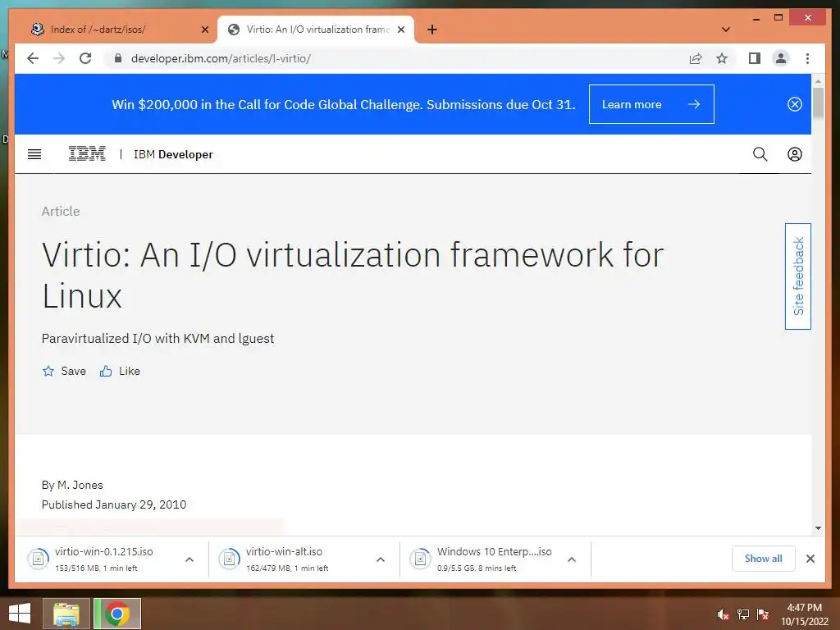Viewport: 840px width, 630px height.
Task: Select the Virtio article tab
Action: 317,30
